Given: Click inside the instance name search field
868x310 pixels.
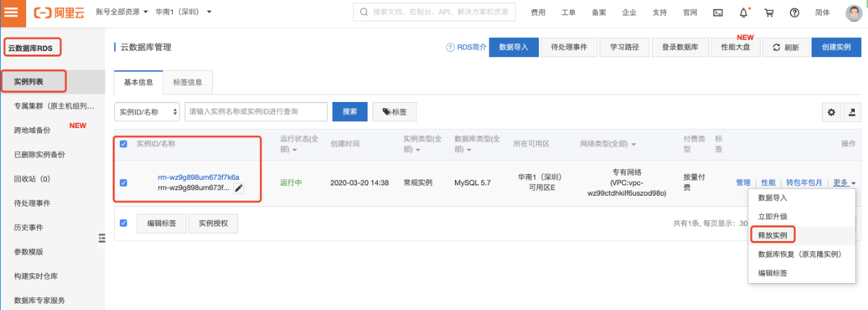Looking at the screenshot, I should click(256, 112).
